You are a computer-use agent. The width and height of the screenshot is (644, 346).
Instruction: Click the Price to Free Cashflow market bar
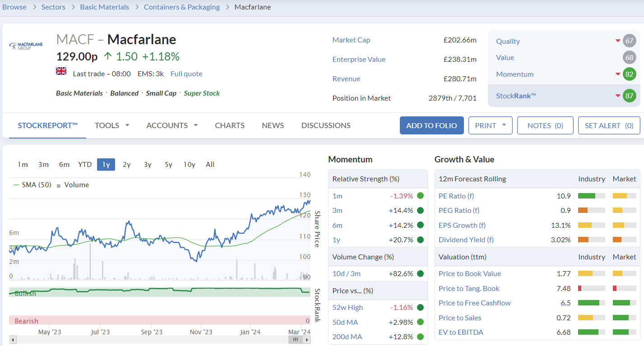[625, 303]
